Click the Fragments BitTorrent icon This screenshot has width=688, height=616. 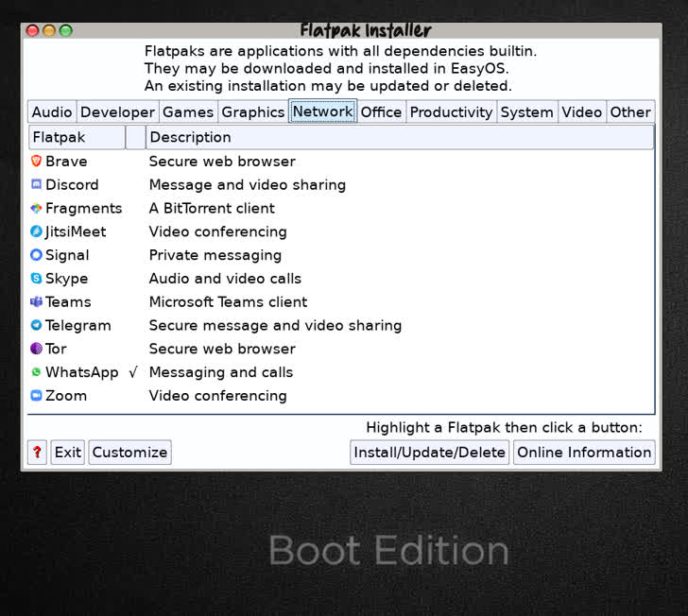[37, 209]
